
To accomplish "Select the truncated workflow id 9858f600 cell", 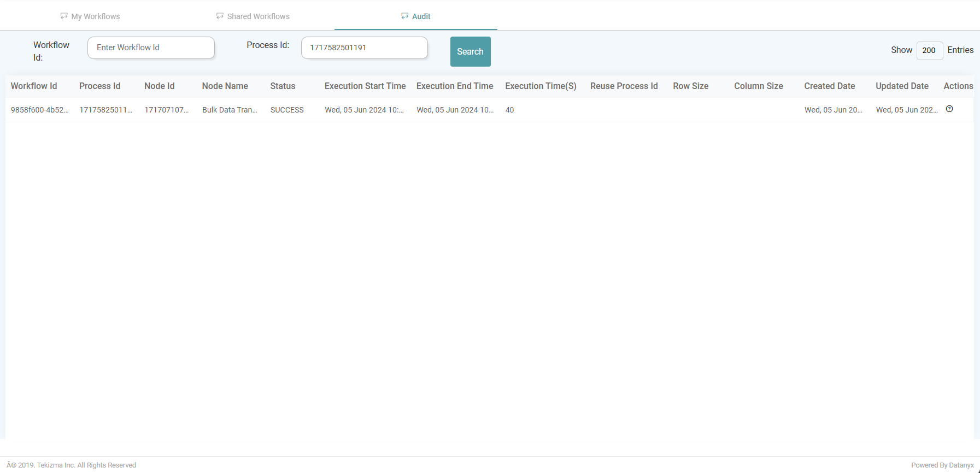I will coord(40,110).
